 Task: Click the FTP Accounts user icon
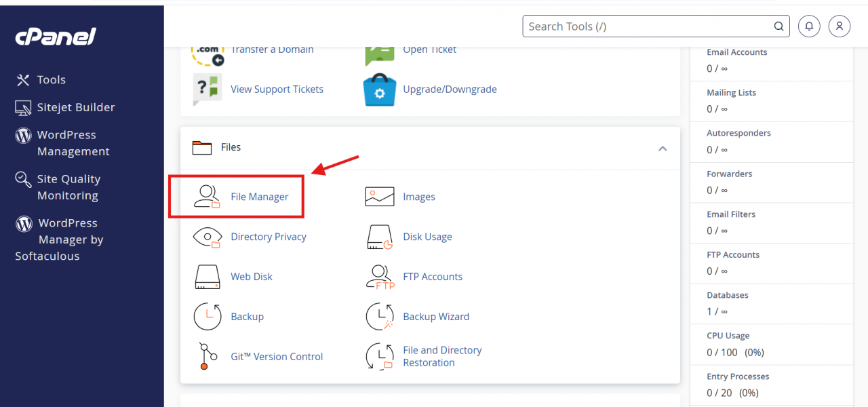380,277
